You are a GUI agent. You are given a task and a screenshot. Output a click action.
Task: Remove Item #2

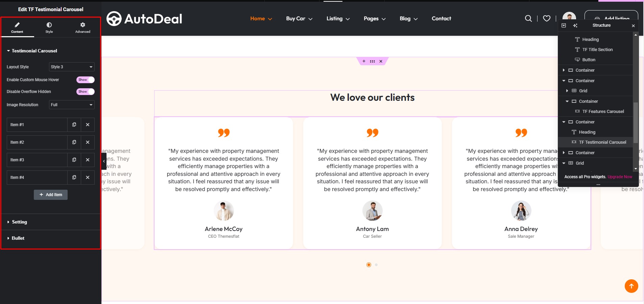tap(88, 142)
